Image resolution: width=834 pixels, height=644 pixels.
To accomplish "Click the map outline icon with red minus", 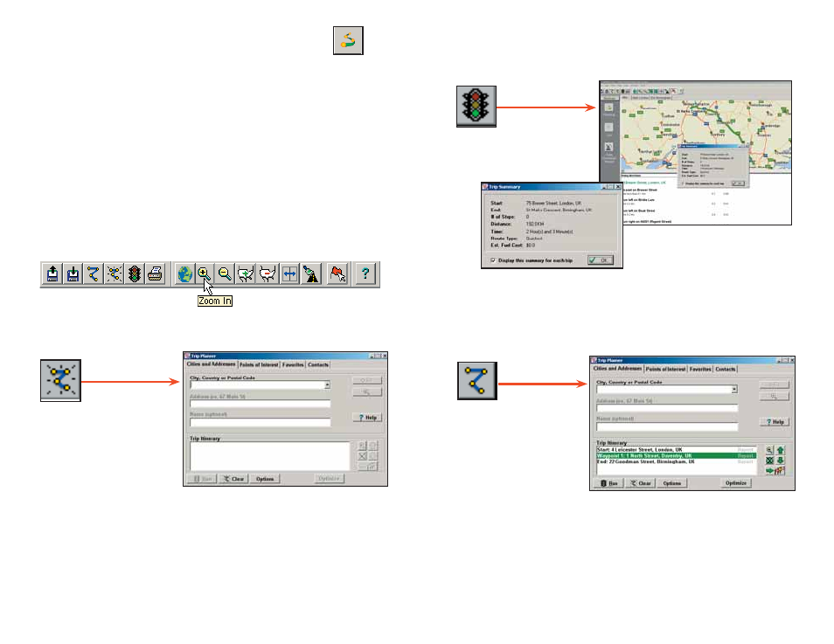I will pyautogui.click(x=268, y=274).
